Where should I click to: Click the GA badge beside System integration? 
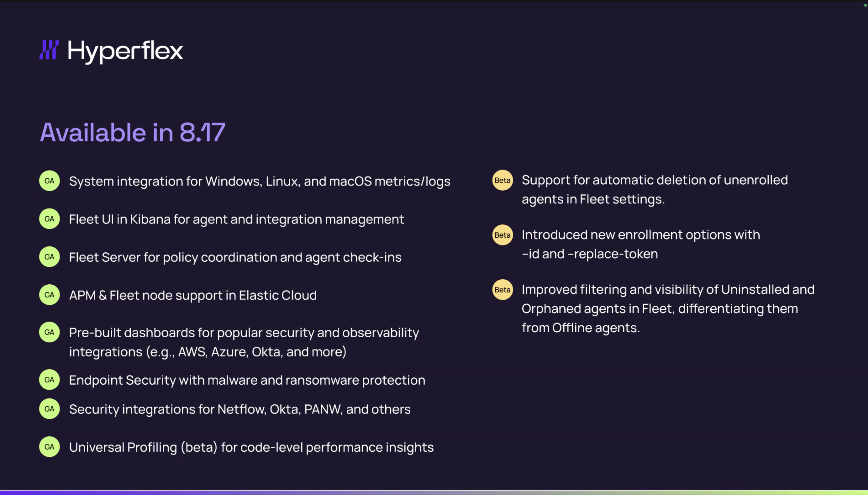tap(49, 181)
